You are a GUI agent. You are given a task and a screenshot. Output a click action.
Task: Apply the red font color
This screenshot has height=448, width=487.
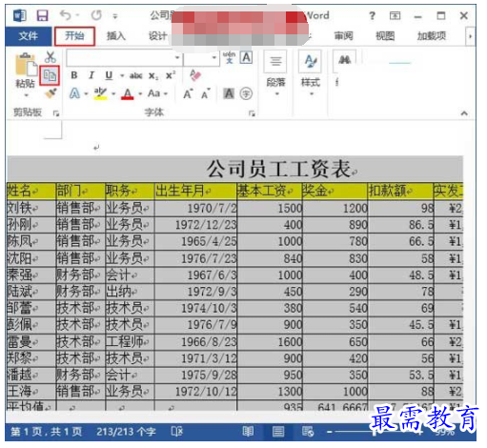coord(128,93)
